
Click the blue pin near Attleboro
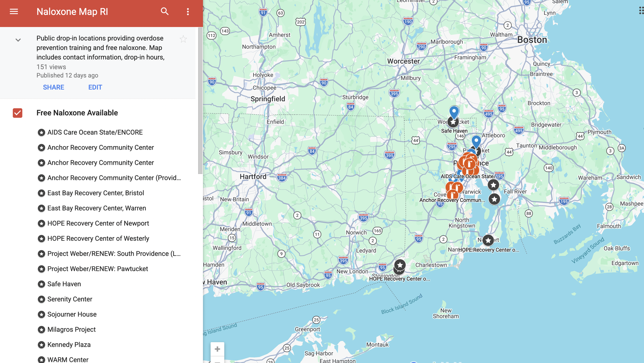pos(476,141)
